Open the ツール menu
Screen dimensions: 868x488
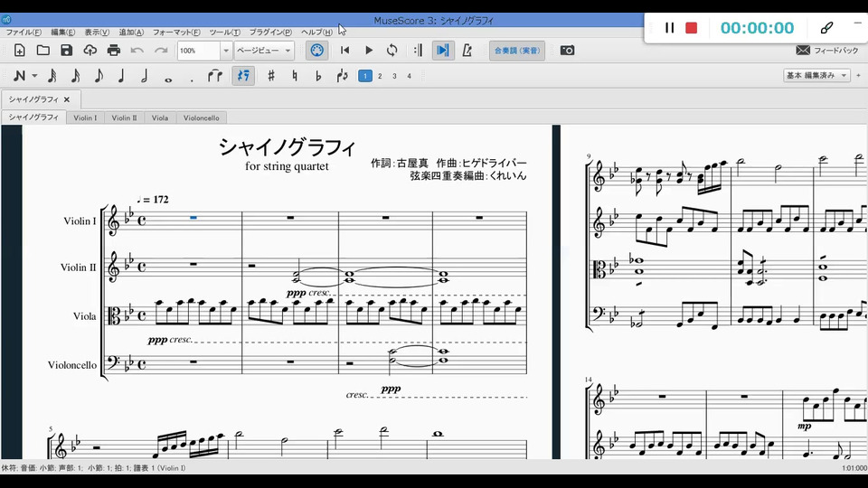[224, 33]
